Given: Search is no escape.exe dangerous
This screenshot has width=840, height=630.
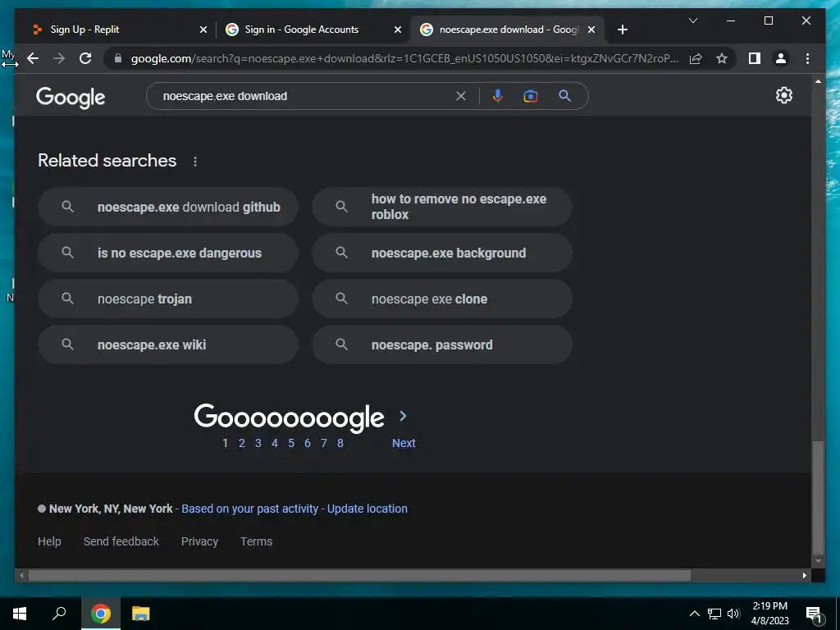Looking at the screenshot, I should (167, 253).
